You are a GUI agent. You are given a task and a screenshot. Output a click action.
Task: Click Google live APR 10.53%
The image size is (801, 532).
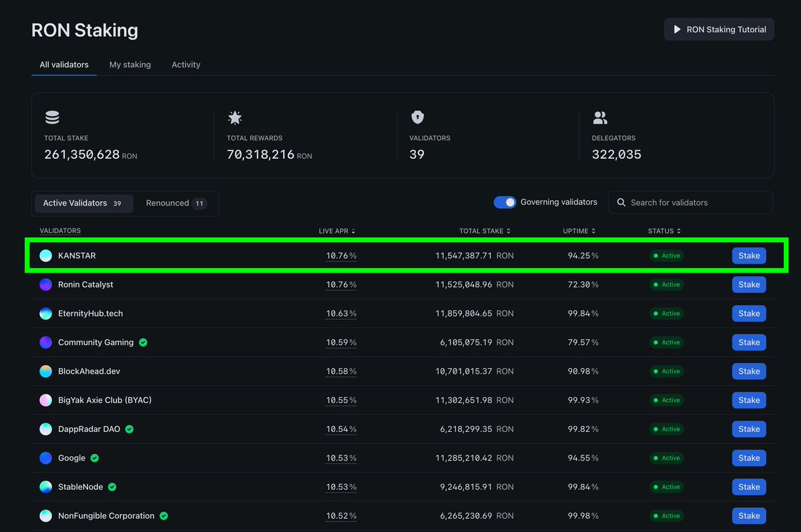[341, 458]
